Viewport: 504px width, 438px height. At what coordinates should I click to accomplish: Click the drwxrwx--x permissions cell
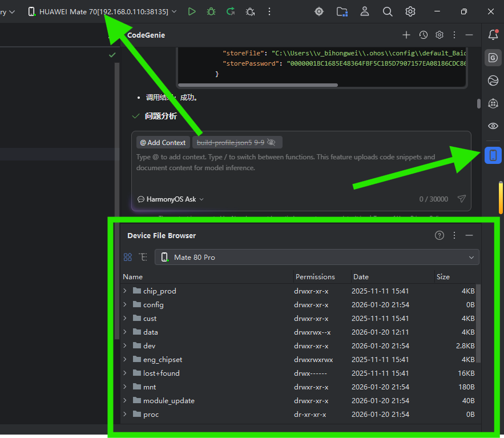pyautogui.click(x=312, y=332)
